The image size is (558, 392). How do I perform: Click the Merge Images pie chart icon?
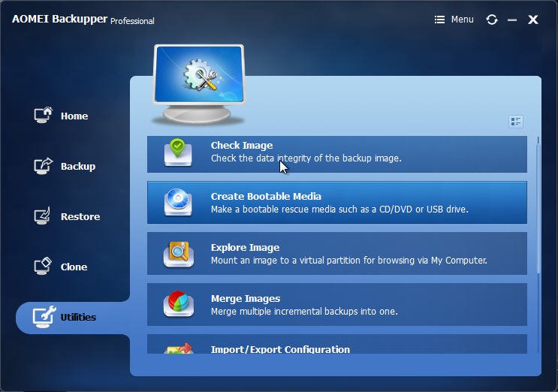tap(179, 304)
